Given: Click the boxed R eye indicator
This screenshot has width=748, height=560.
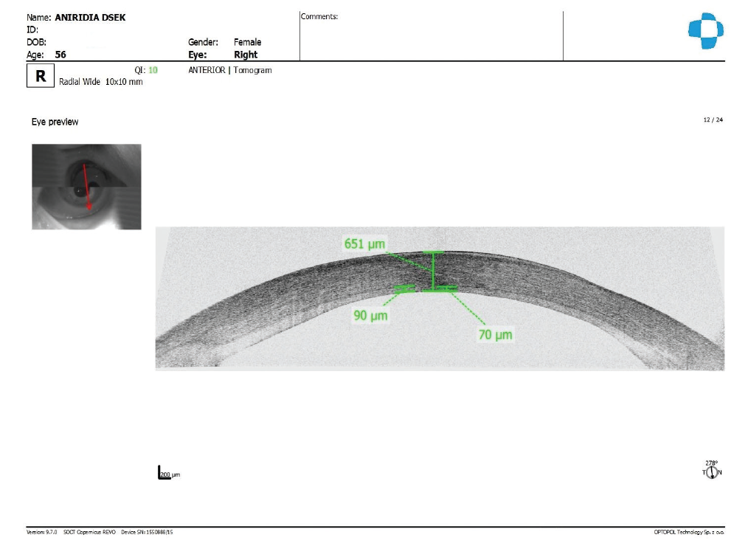Looking at the screenshot, I should 41,76.
